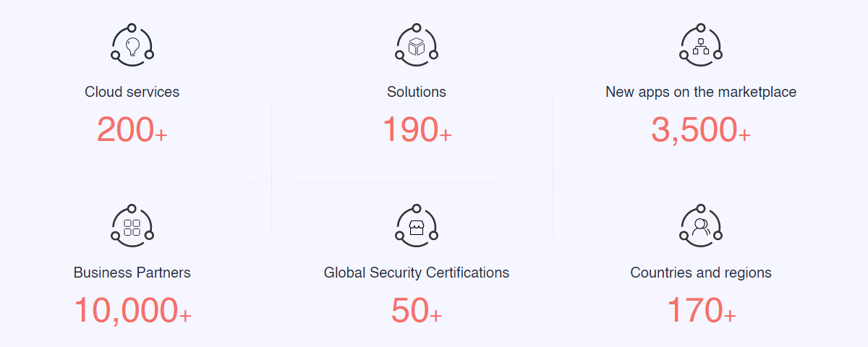This screenshot has height=347, width=868.
Task: Click the plus sign after 3,500
Action: pyautogui.click(x=744, y=134)
